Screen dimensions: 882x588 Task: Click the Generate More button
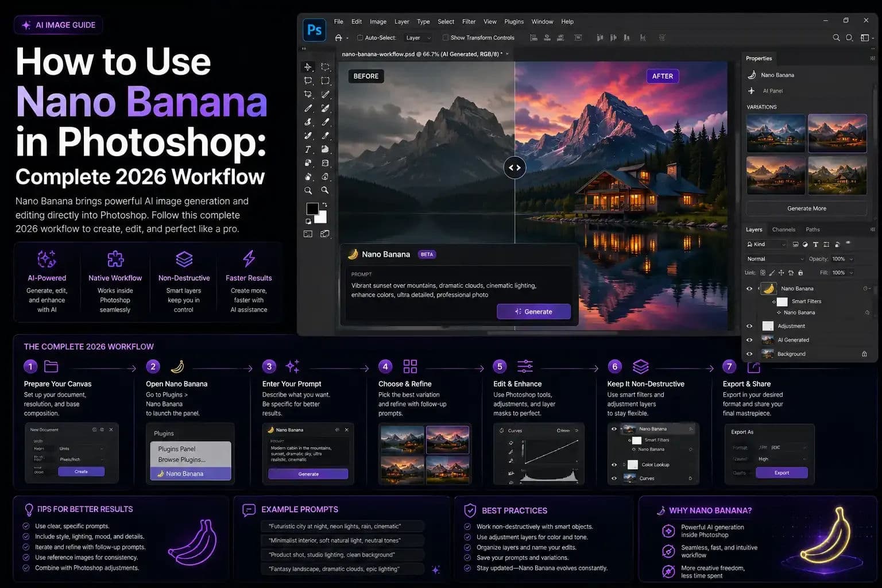[806, 208]
